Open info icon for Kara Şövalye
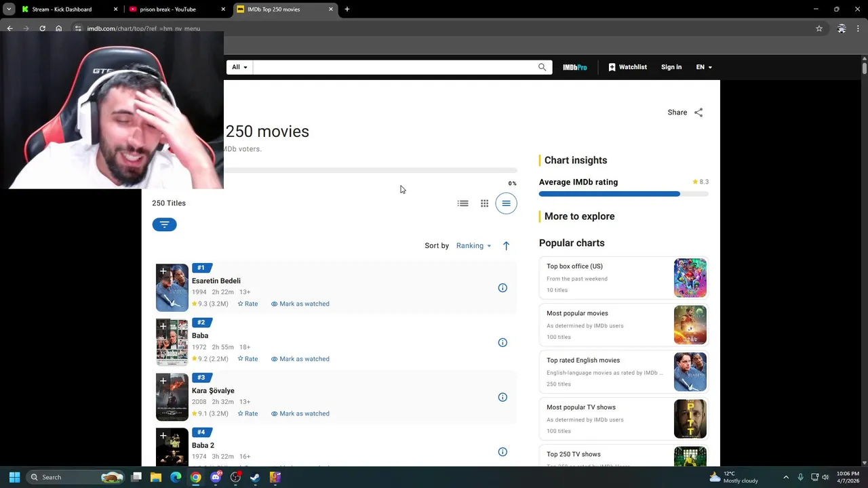 pyautogui.click(x=502, y=397)
